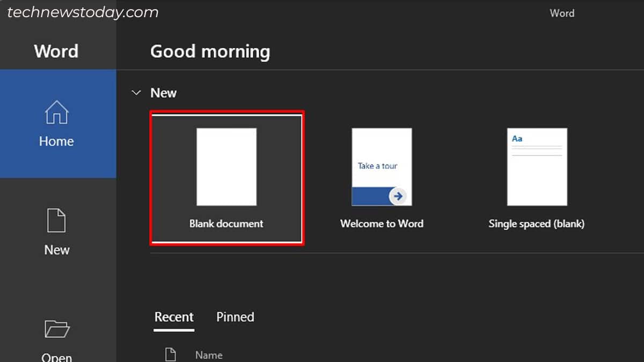This screenshot has height=362, width=644.
Task: Click the Word heading in the top-left sidebar
Action: pyautogui.click(x=56, y=51)
